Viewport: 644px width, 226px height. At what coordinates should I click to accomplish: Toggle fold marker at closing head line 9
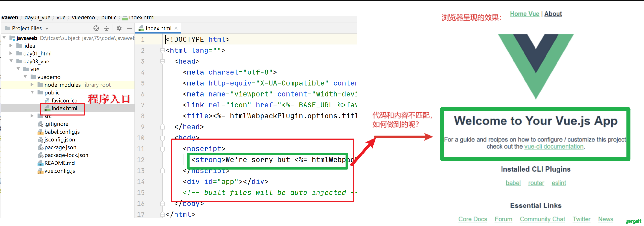point(162,127)
